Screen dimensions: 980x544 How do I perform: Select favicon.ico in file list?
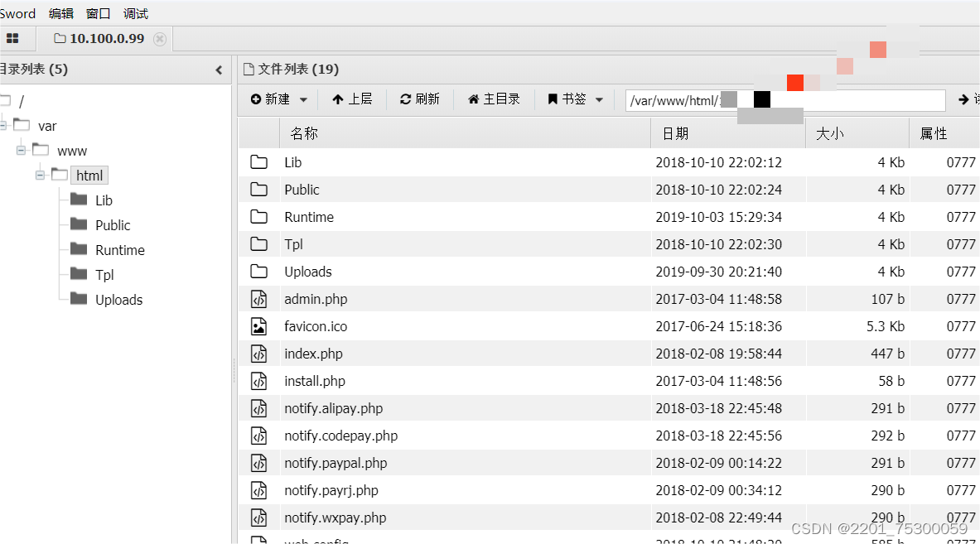[x=316, y=326]
